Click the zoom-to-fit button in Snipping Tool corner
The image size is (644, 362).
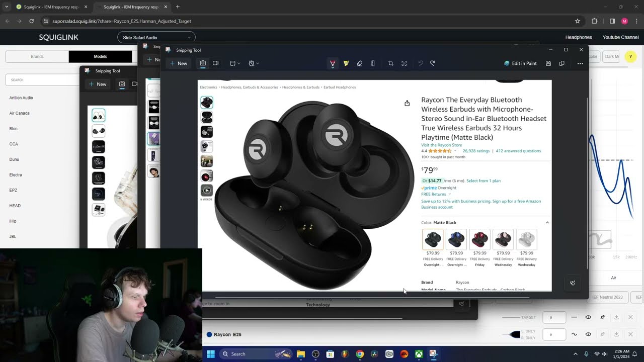coord(573,283)
